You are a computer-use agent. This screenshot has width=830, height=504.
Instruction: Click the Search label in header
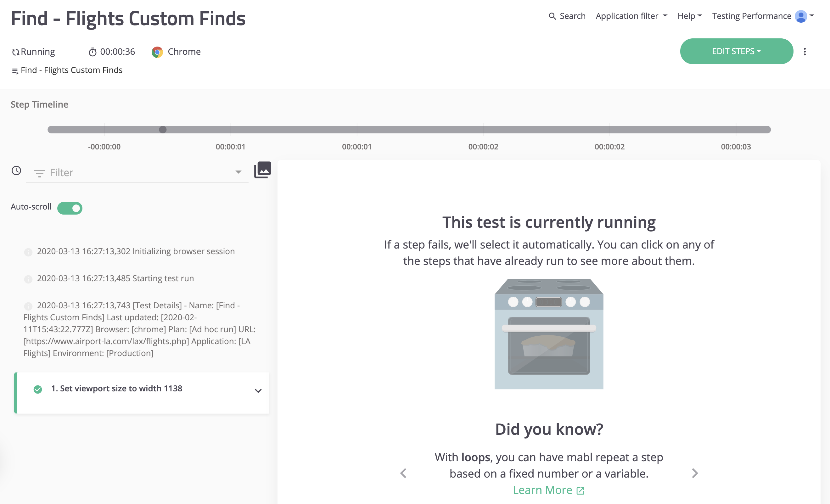573,16
